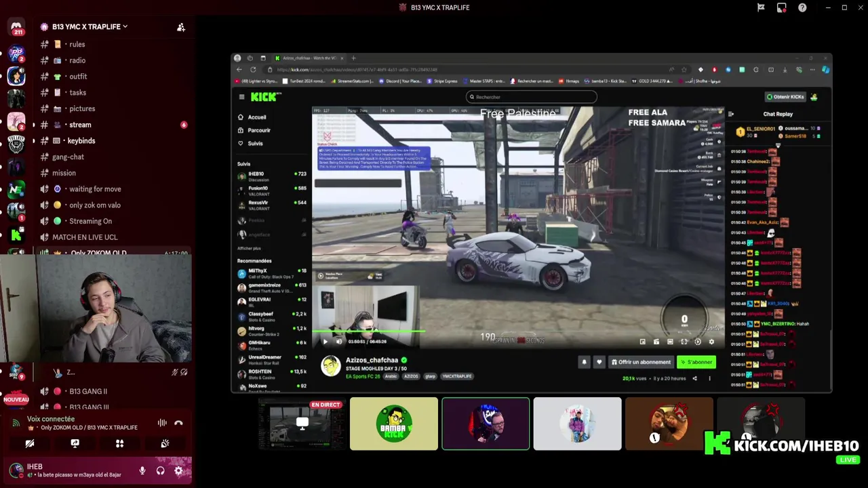Image resolution: width=868 pixels, height=488 pixels.
Task: Toggle Kick theater mode
Action: (x=670, y=342)
